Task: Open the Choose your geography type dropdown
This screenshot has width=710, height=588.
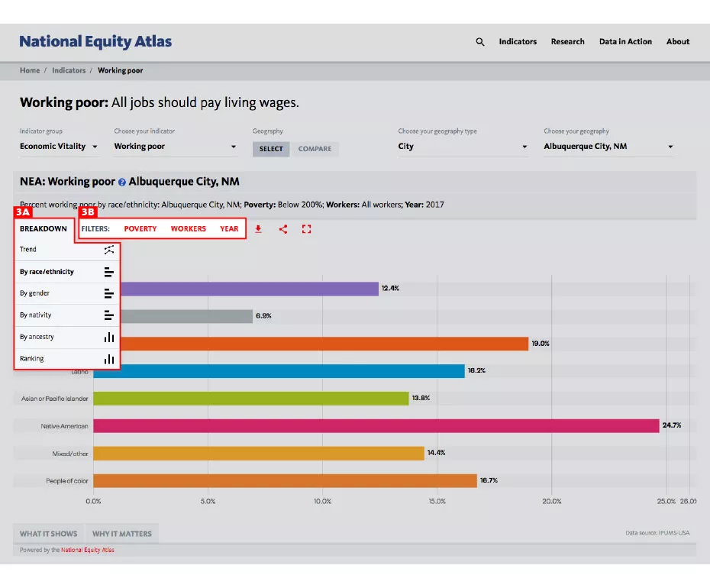Action: [463, 146]
